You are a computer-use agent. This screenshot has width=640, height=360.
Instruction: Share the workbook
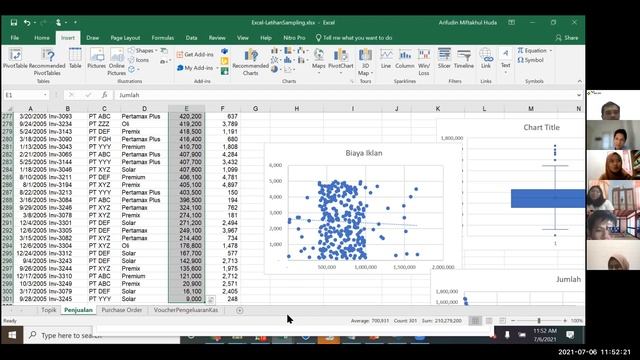click(x=567, y=38)
